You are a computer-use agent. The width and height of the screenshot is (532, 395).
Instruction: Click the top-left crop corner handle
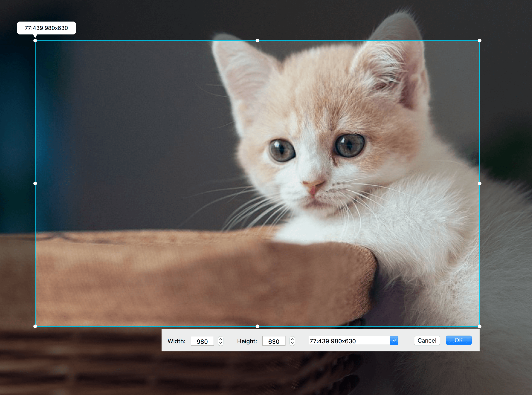point(35,41)
